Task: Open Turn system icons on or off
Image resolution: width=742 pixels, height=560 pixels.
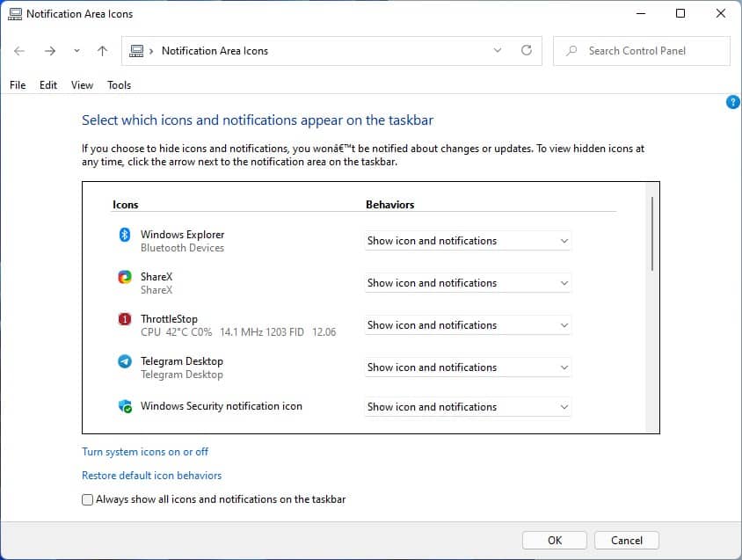Action: [x=144, y=451]
